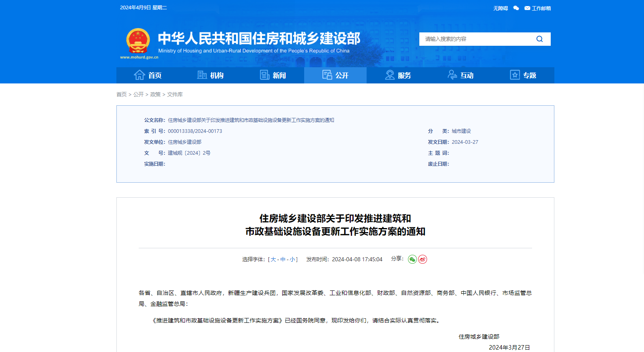644x352 pixels.
Task: Go to 首页 in breadcrumb
Action: tap(122, 94)
